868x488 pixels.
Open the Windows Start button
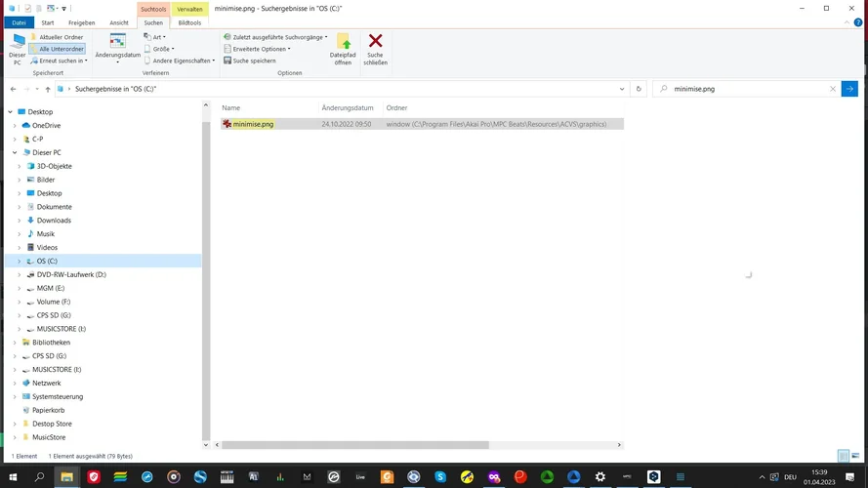tap(13, 477)
